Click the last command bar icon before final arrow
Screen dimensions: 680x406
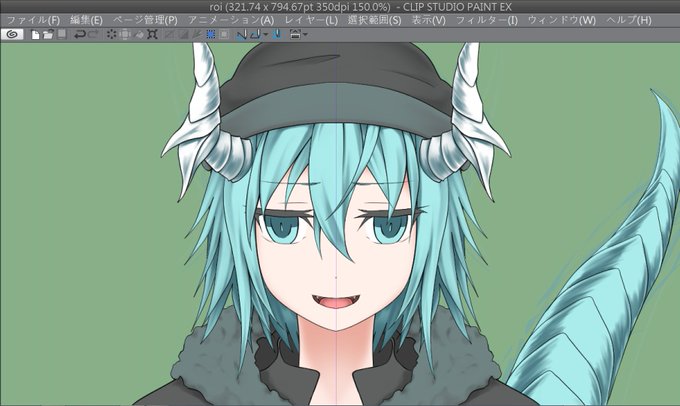295,34
